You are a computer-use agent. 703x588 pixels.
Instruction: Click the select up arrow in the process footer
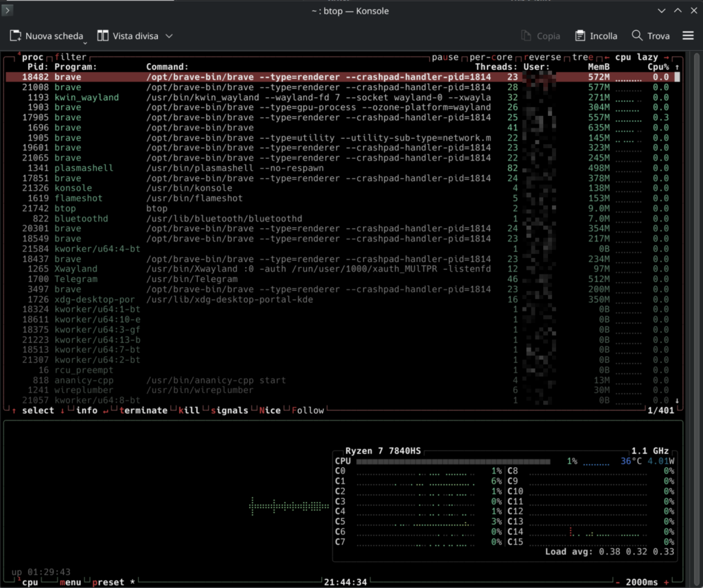click(14, 410)
